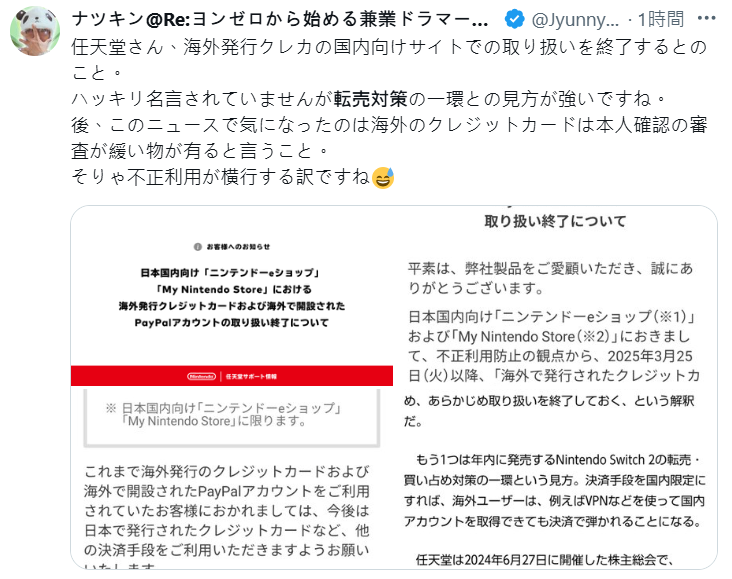This screenshot has width=732, height=579.
Task: Click the これまで海外発行 paragraph in left image
Action: click(227, 516)
